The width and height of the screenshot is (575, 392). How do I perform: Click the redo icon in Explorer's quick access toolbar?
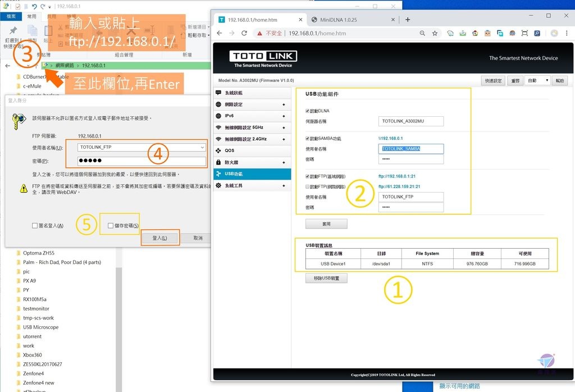pos(43,6)
